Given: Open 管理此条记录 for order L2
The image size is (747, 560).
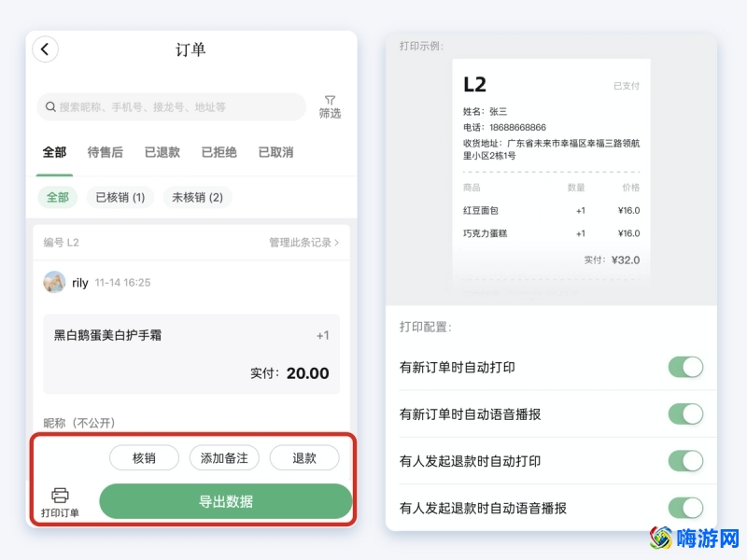Looking at the screenshot, I should tap(304, 243).
